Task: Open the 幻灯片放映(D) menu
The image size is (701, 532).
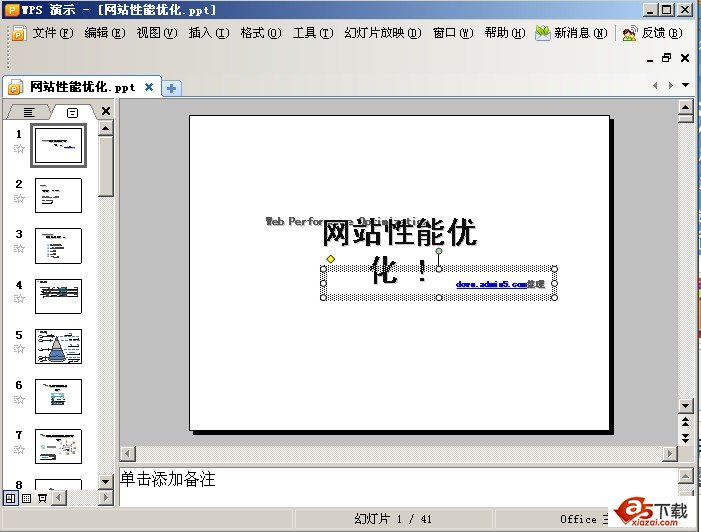Action: [x=383, y=33]
